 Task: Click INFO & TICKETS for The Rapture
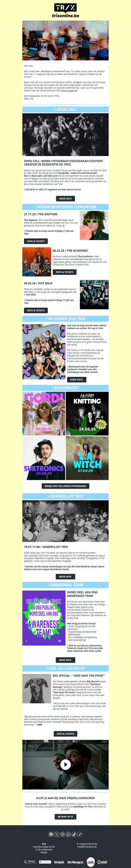[36, 241]
